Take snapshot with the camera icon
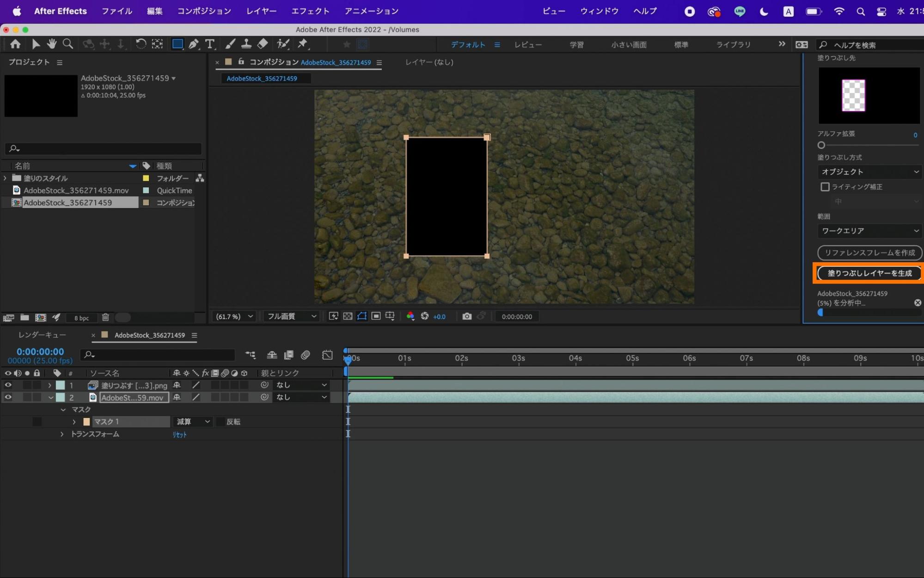This screenshot has width=924, height=578. point(467,316)
